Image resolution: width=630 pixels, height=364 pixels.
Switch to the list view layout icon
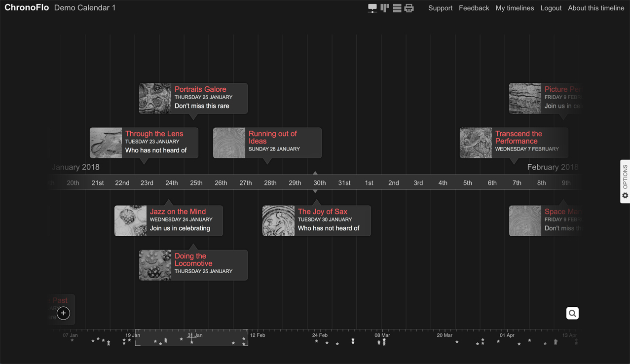397,8
